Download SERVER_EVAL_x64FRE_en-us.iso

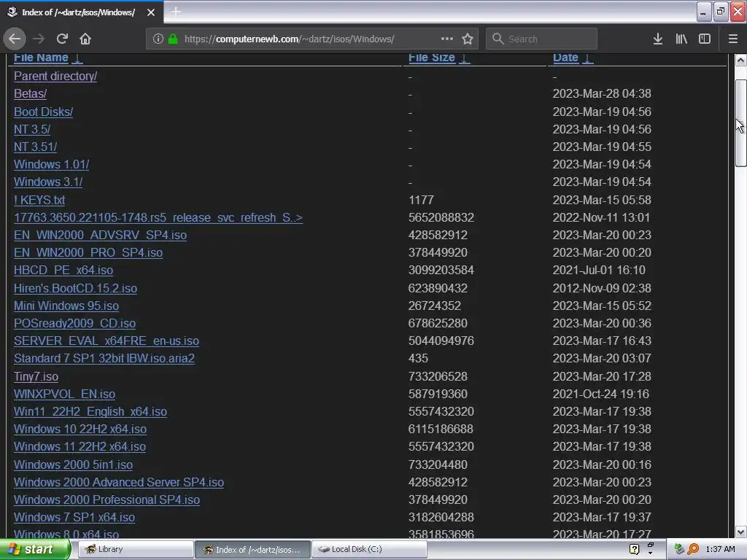coord(107,341)
